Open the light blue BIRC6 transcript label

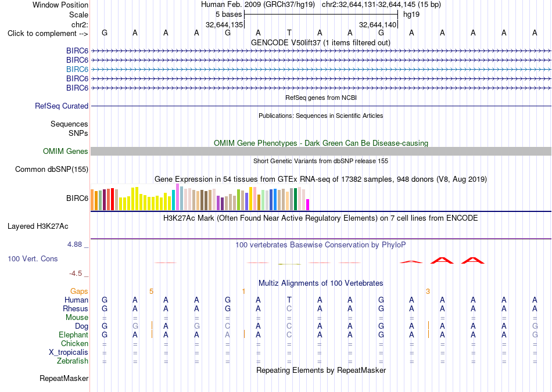coord(77,69)
